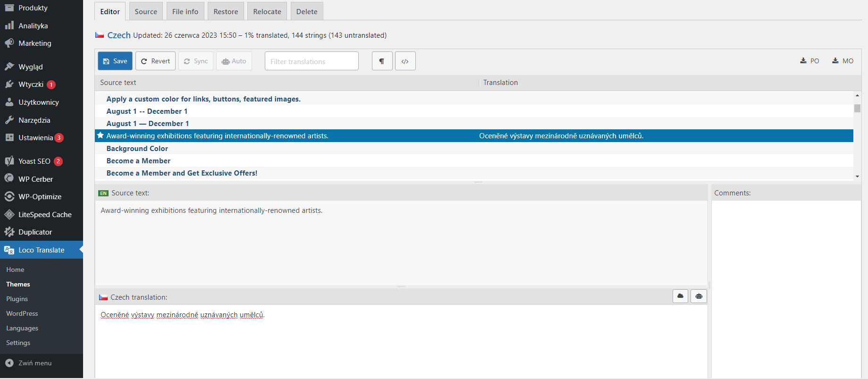Click the Użytkownicy person icon
Screen dimensions: 868x379
[9, 102]
